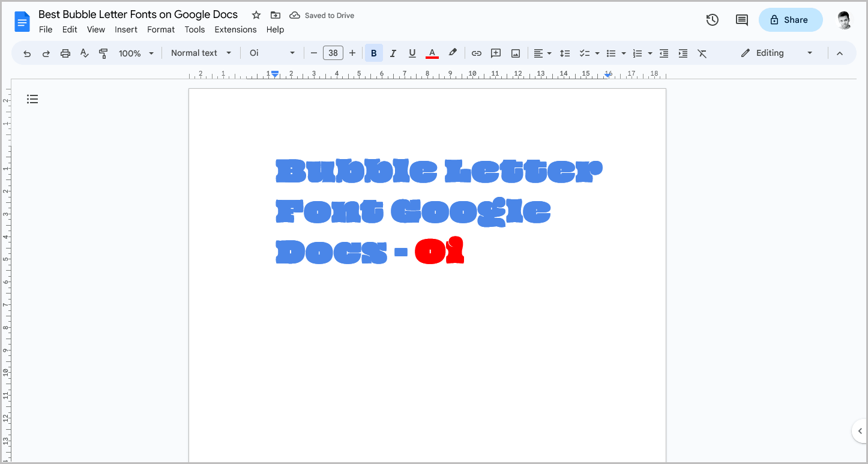The height and width of the screenshot is (464, 868).
Task: Open the File menu
Action: click(46, 29)
